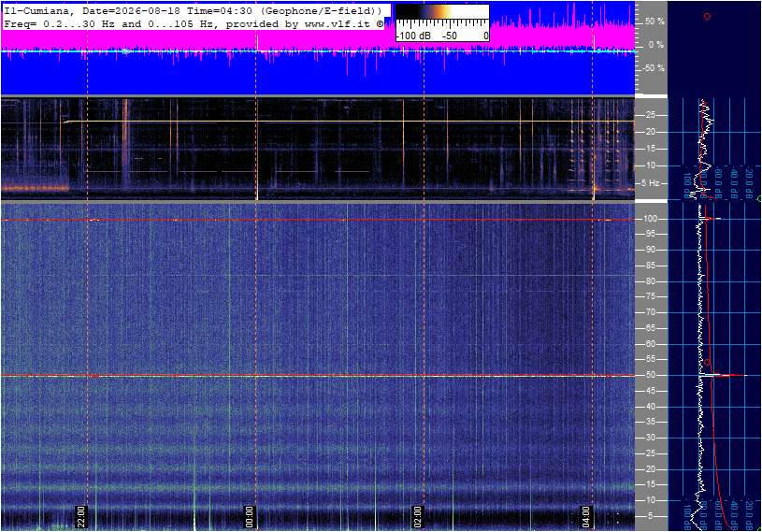Click the 35 Hz label on E-field axis
Image resolution: width=762 pixels, height=532 pixels.
[650, 423]
